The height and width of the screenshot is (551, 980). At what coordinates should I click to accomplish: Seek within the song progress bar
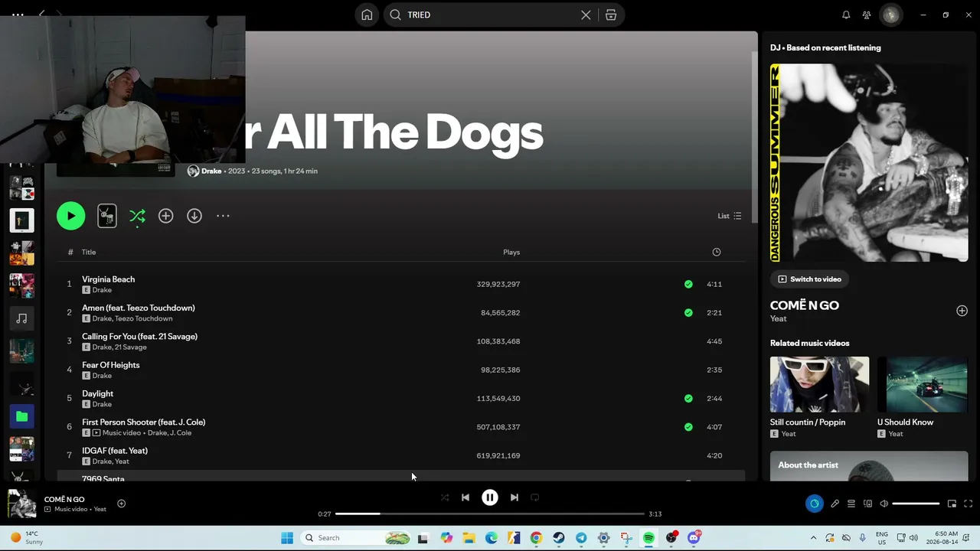[x=490, y=514]
